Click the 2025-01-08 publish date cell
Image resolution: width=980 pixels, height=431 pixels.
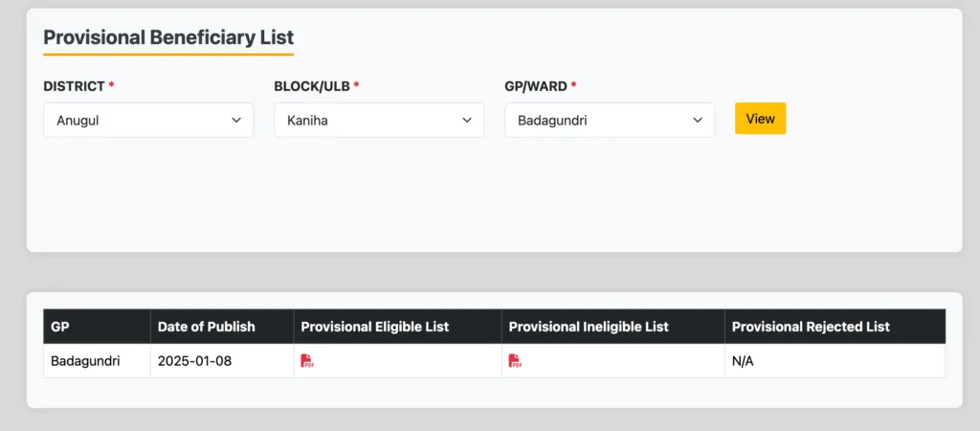point(195,361)
